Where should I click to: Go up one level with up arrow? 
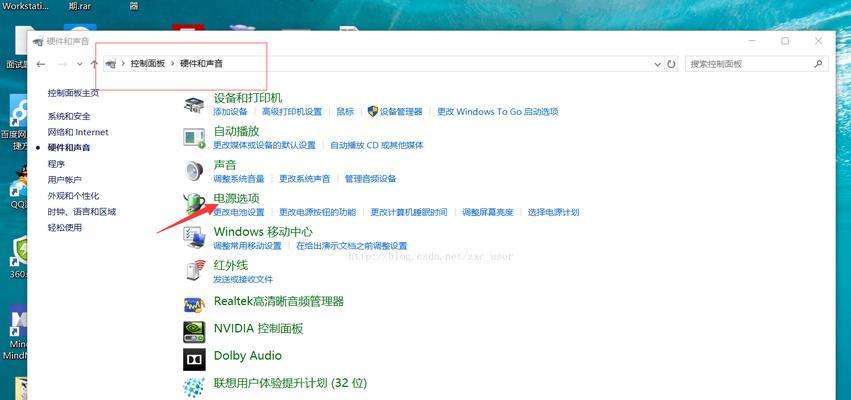pyautogui.click(x=94, y=64)
